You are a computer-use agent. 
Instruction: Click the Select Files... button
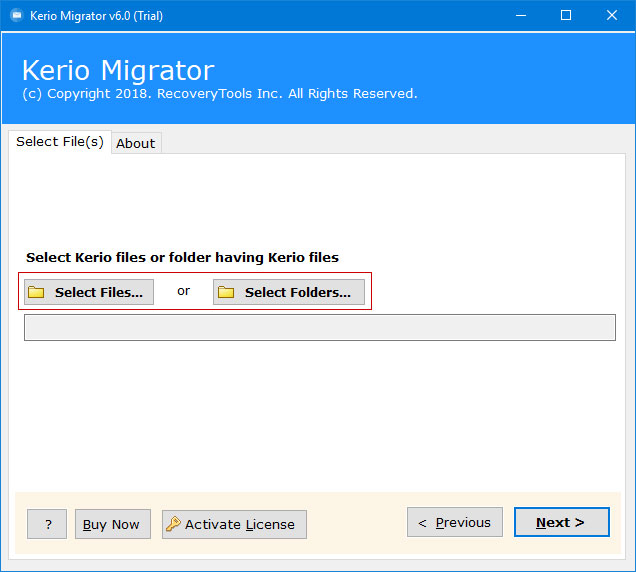click(89, 292)
